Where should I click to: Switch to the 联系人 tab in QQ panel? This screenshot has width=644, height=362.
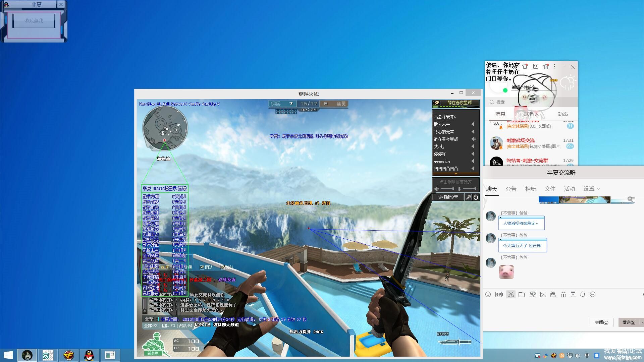click(x=532, y=114)
